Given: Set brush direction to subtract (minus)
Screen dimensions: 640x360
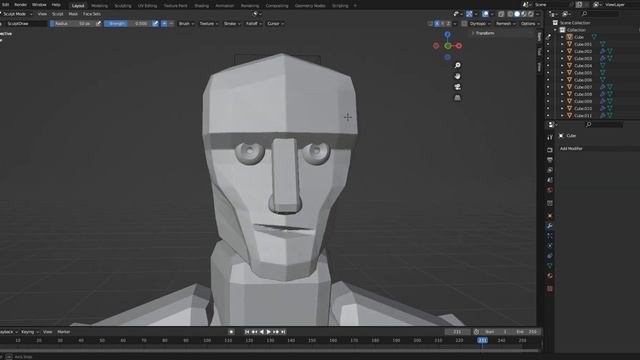Looking at the screenshot, I should coord(171,24).
